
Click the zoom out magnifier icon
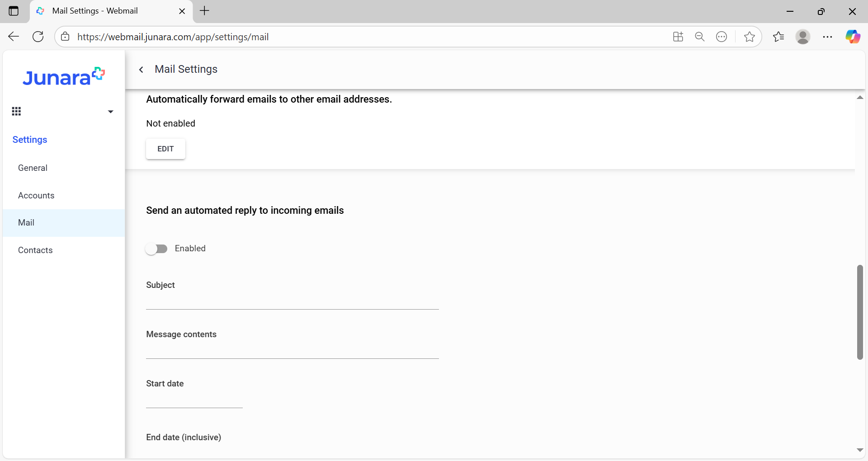pos(700,37)
